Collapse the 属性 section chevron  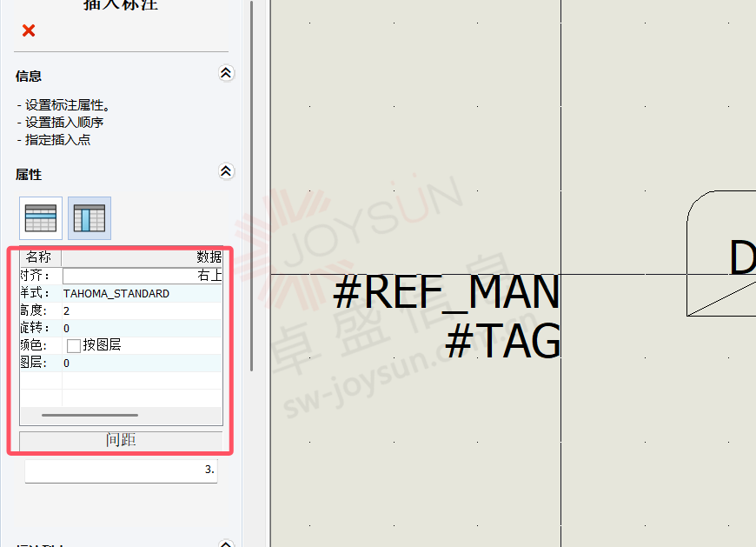click(x=226, y=171)
